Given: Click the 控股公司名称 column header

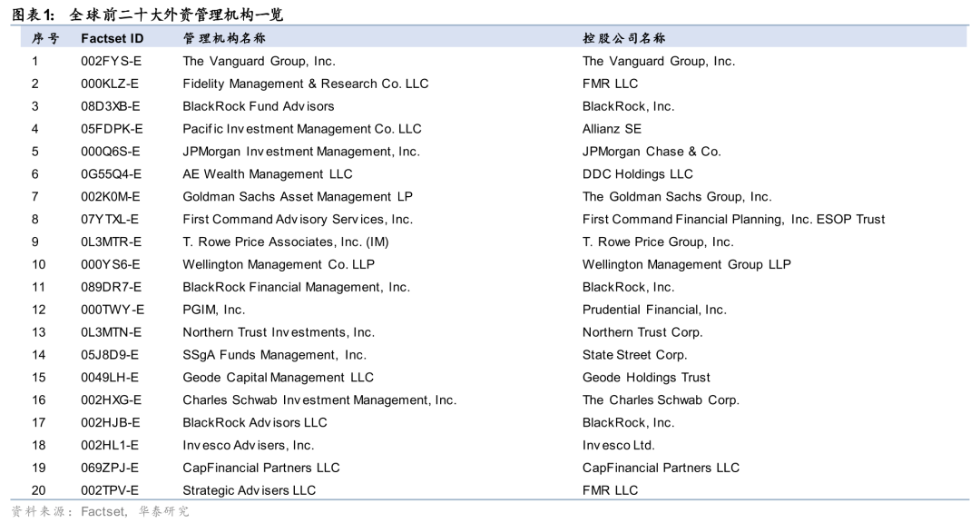Looking at the screenshot, I should tap(623, 38).
